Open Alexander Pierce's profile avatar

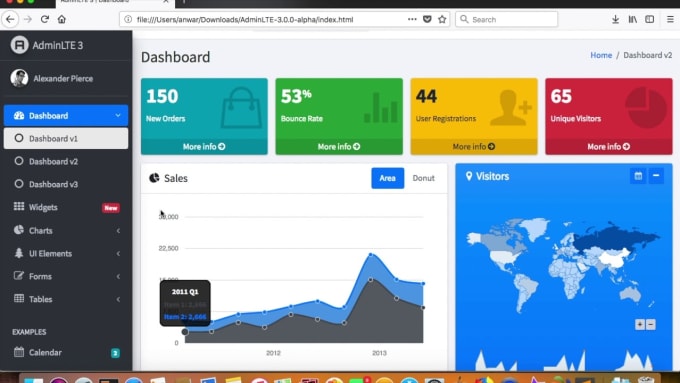tap(19, 78)
